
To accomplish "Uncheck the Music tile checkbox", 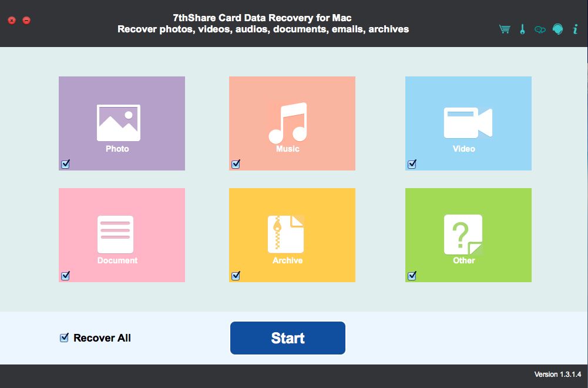I will tap(236, 164).
